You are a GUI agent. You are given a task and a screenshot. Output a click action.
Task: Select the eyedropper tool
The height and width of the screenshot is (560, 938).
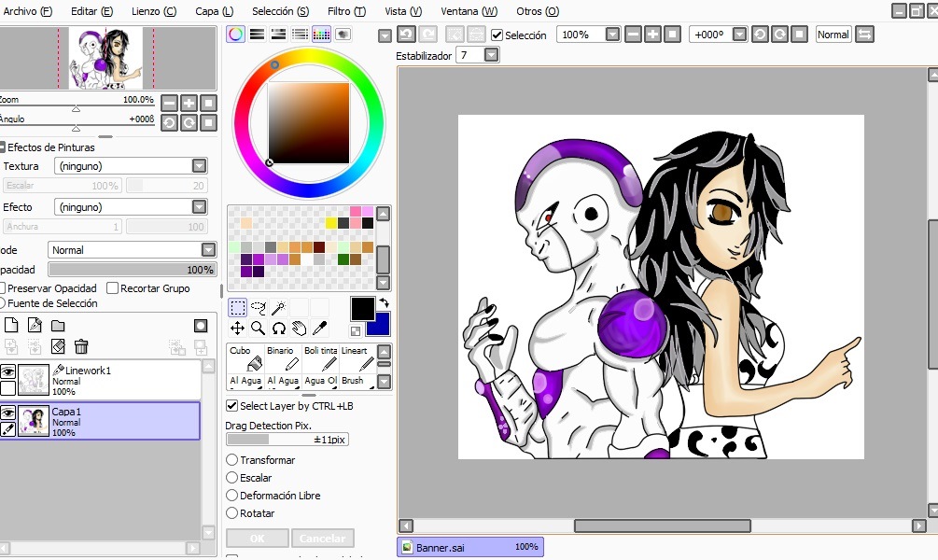tap(320, 328)
